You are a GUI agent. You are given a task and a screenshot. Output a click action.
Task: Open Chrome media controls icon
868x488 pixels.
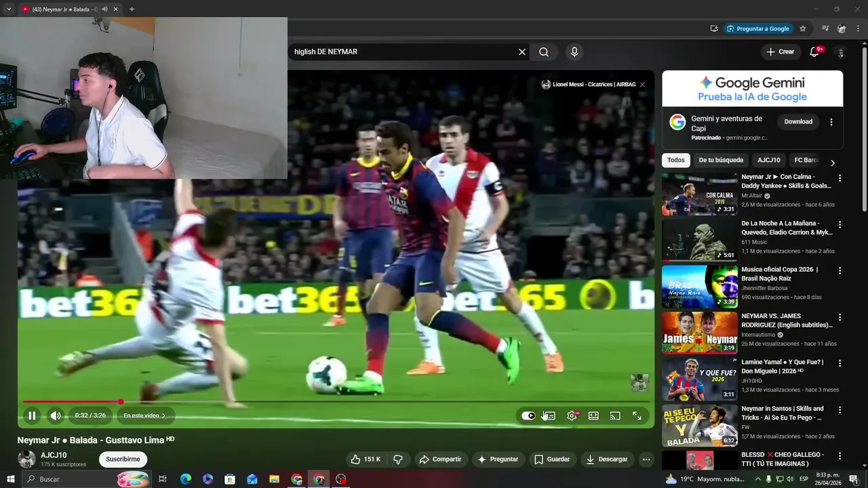(x=825, y=28)
